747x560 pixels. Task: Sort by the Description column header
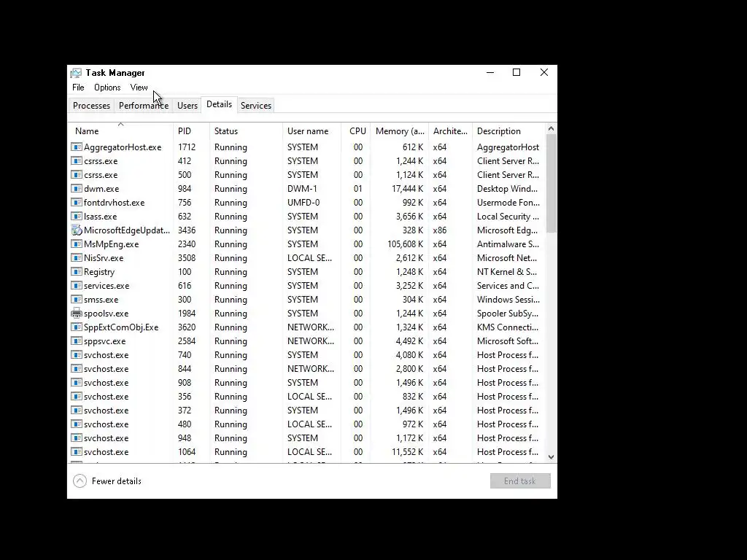point(508,131)
